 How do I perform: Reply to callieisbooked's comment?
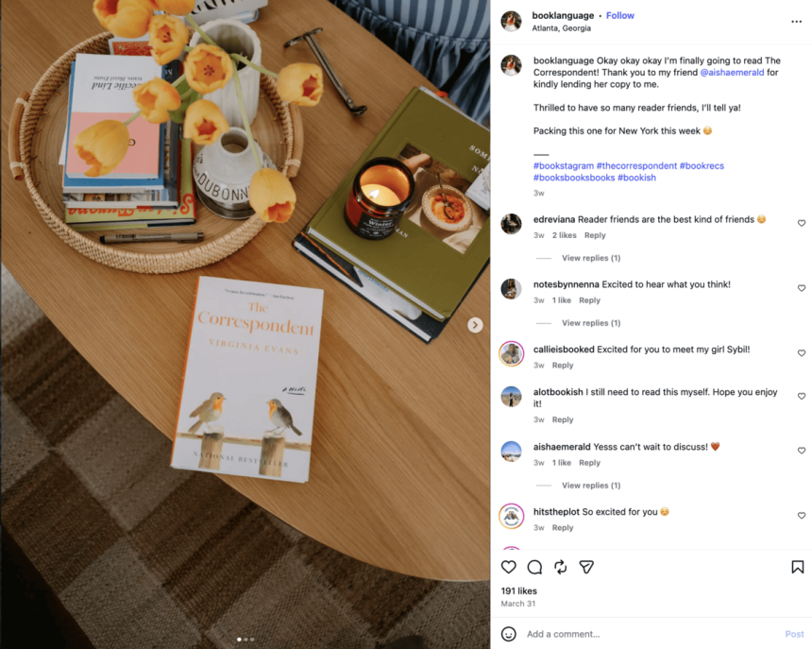[563, 366]
